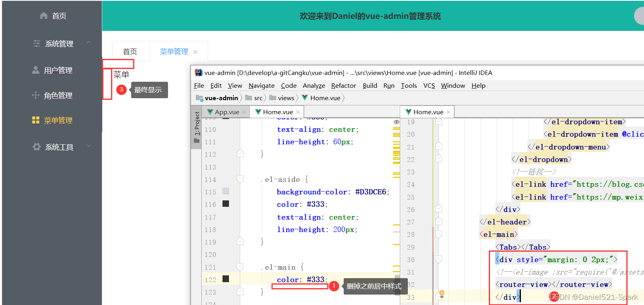Open the File menu in IntelliJ

pyautogui.click(x=199, y=85)
